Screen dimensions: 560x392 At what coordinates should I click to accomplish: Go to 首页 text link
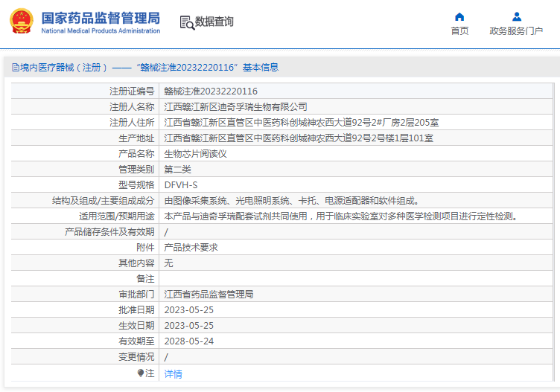point(459,31)
